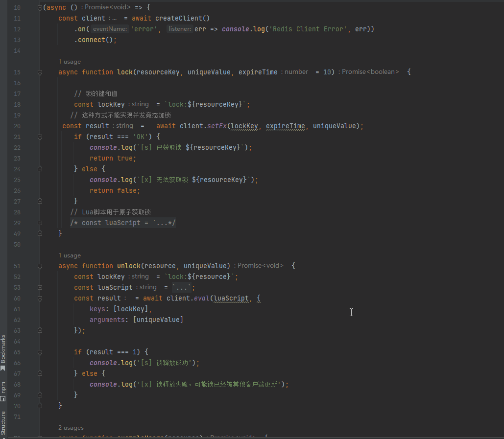Click the fold end marker at line 63

point(40,330)
